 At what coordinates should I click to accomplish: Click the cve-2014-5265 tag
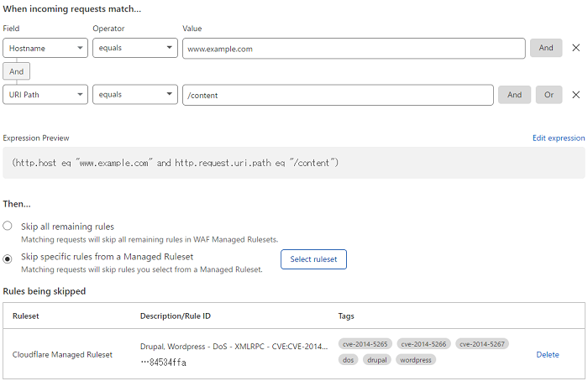click(x=365, y=343)
